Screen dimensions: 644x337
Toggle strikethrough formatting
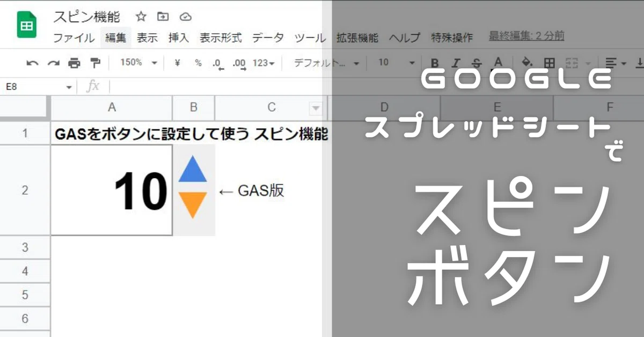[x=477, y=63]
